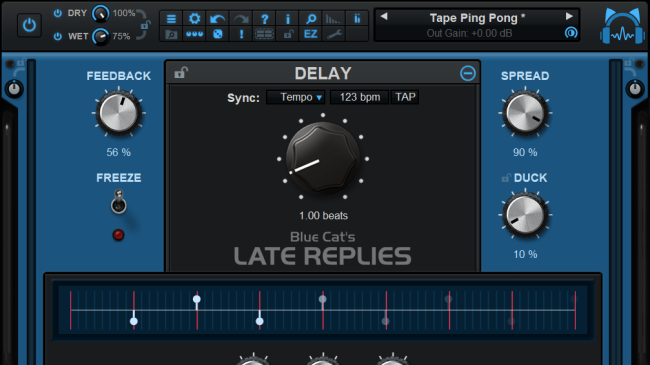Screen dimensions: 650x365
Task: Toggle the DRY signal power switch
Action: click(x=58, y=13)
